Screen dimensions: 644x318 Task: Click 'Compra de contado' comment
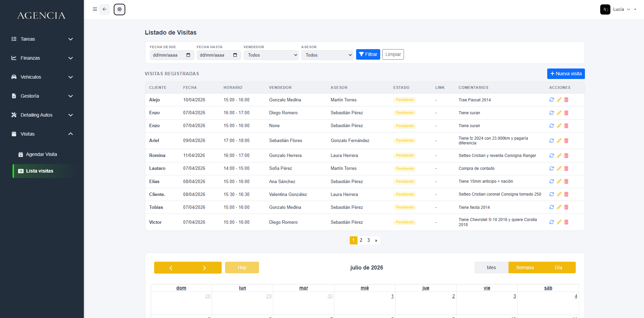(476, 168)
